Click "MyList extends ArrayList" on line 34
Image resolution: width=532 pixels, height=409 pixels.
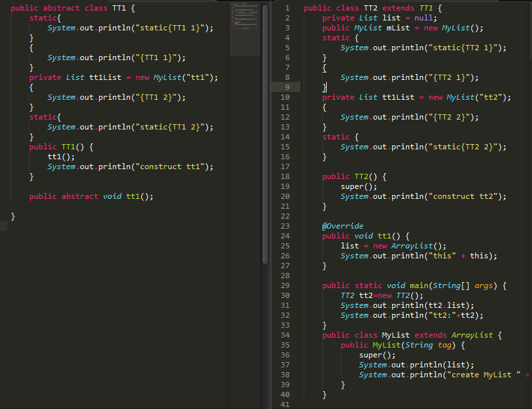click(438, 335)
